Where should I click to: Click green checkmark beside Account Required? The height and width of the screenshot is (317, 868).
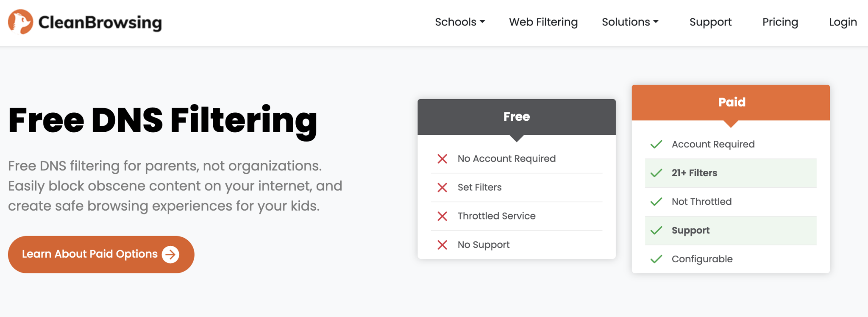[656, 145]
